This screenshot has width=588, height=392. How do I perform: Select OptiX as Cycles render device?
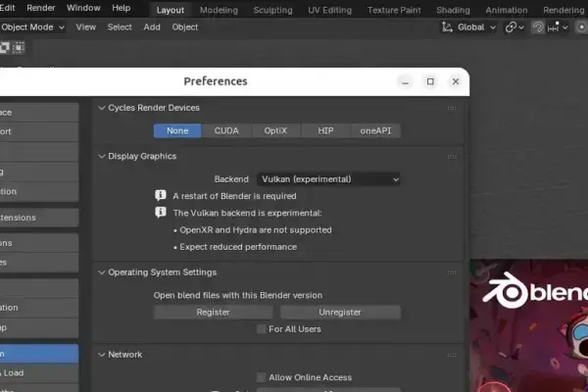(x=275, y=130)
